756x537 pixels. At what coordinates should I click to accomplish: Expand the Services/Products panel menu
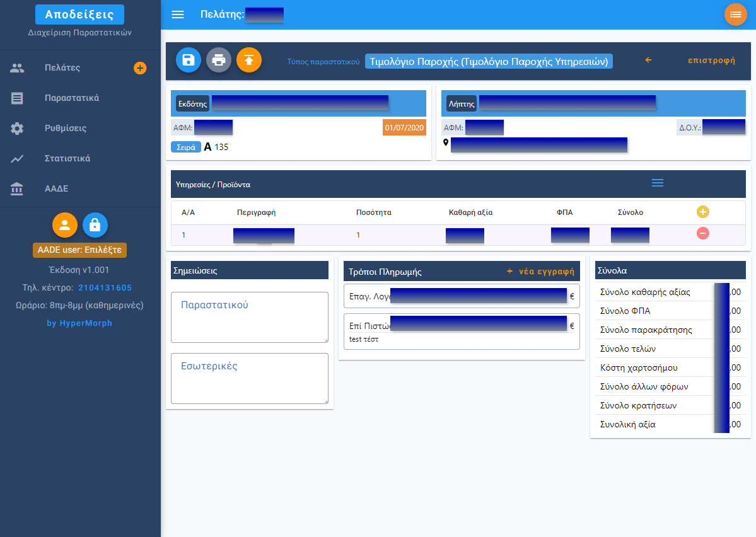click(x=657, y=183)
